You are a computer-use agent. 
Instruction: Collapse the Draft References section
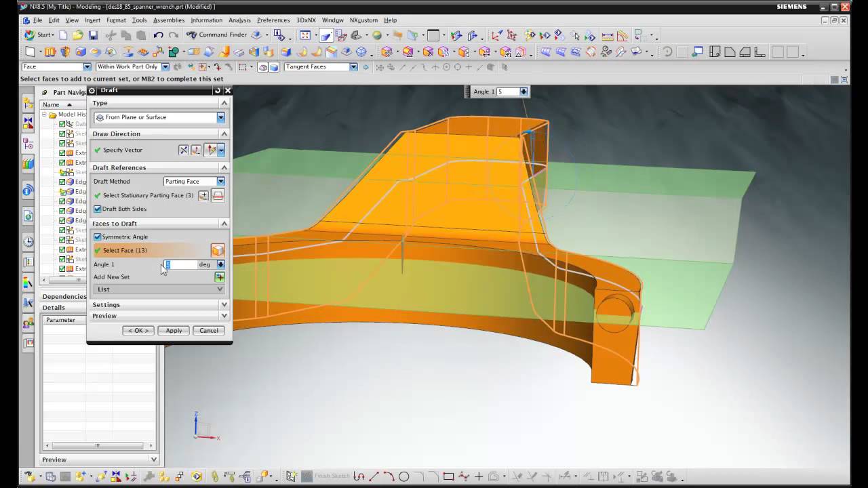click(x=224, y=167)
